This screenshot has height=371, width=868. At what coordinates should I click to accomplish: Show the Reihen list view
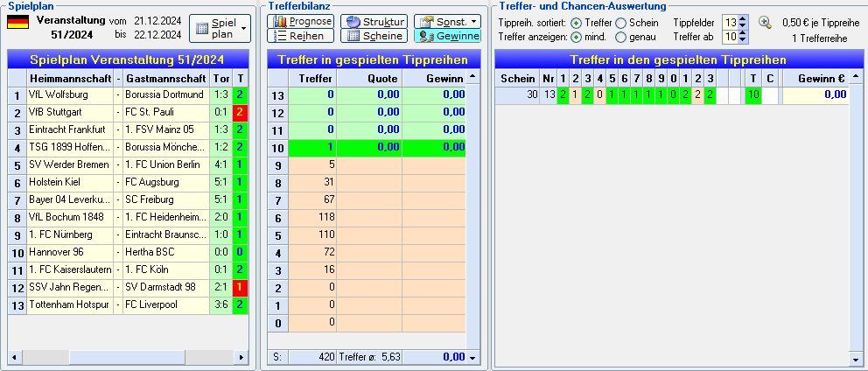point(301,36)
